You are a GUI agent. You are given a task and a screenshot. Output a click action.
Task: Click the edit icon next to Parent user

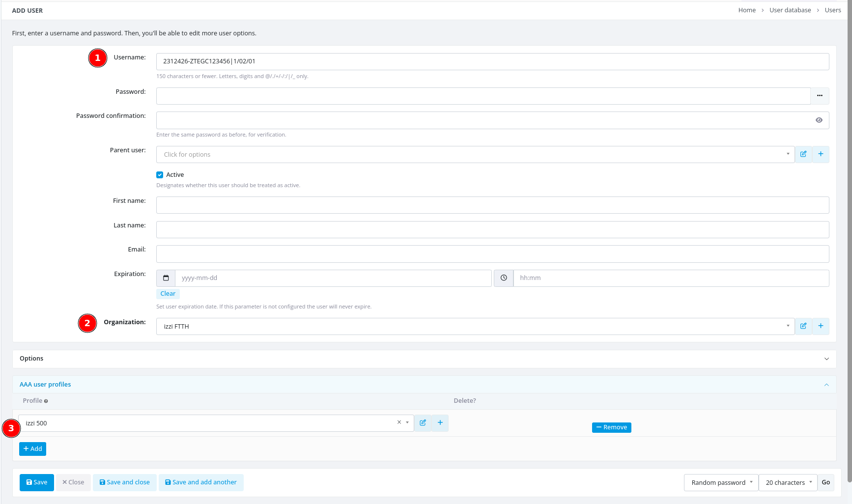pyautogui.click(x=803, y=154)
